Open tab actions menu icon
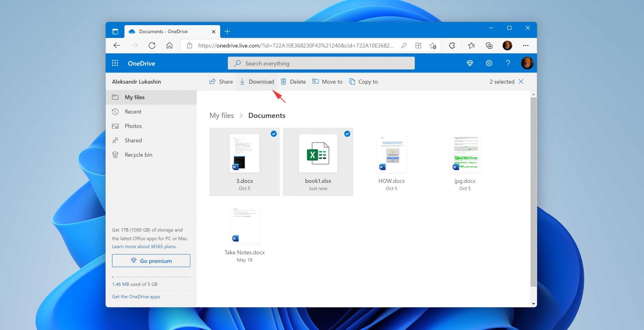Image resolution: width=644 pixels, height=330 pixels. [x=115, y=31]
